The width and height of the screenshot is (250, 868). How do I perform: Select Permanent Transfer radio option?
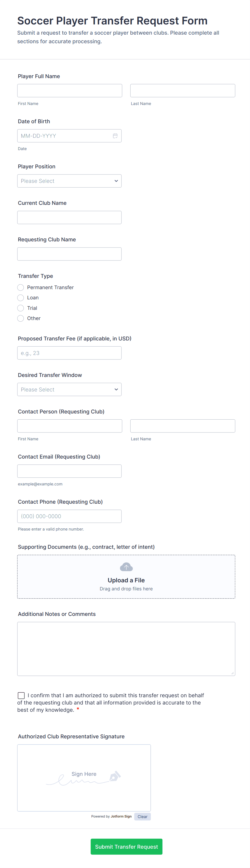pyautogui.click(x=21, y=288)
